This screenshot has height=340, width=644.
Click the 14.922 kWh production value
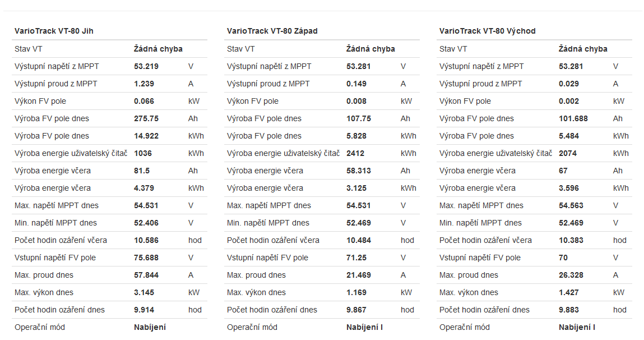146,136
